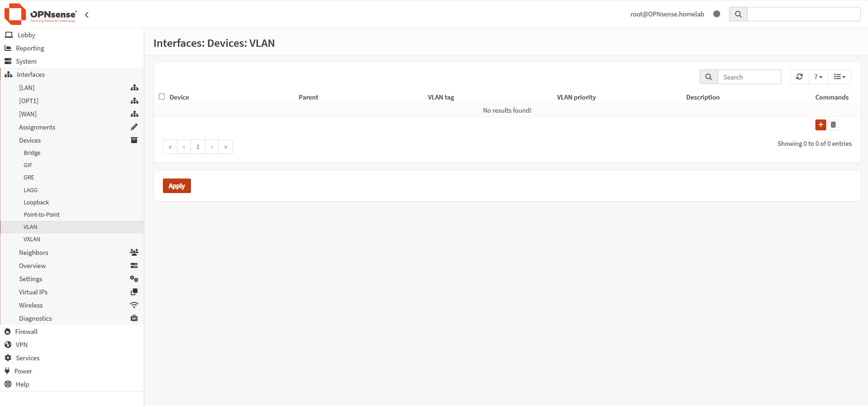Click the Virtual IPs clone icon
The height and width of the screenshot is (407, 868).
[x=134, y=292]
